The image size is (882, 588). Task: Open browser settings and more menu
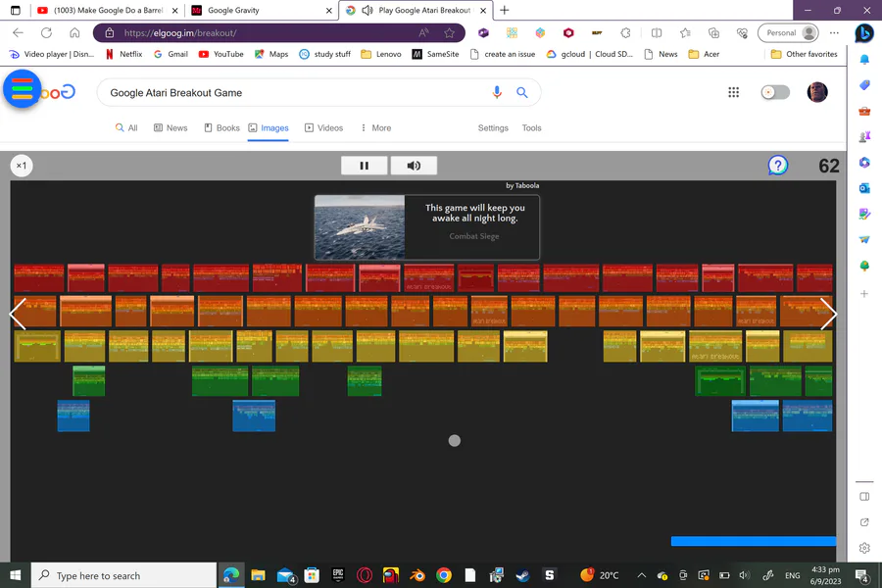pos(834,32)
